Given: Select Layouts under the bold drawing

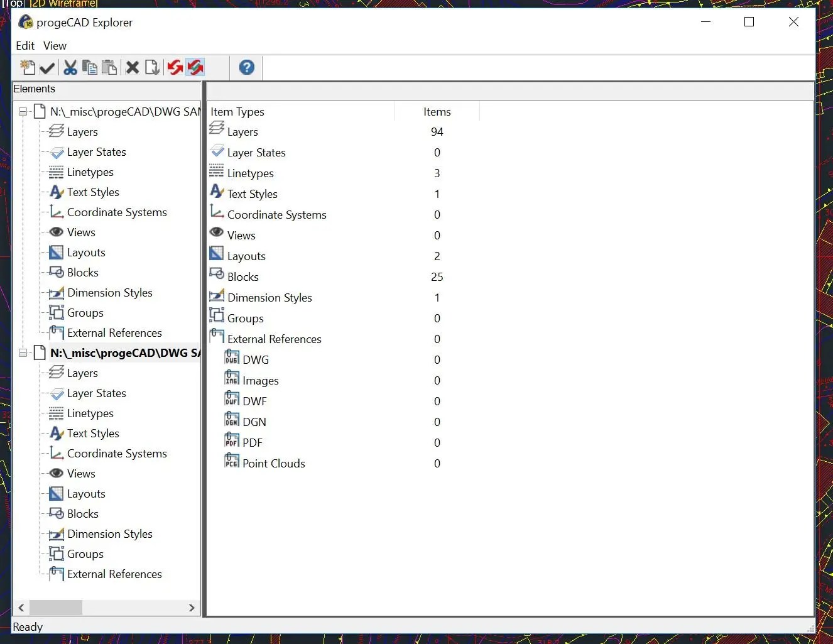Looking at the screenshot, I should click(86, 494).
